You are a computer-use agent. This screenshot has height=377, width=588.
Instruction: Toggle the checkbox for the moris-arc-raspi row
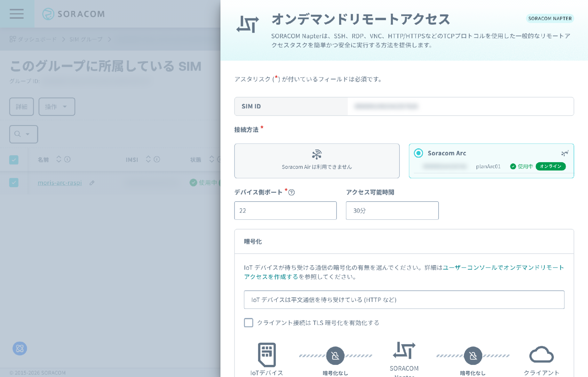[x=14, y=182]
